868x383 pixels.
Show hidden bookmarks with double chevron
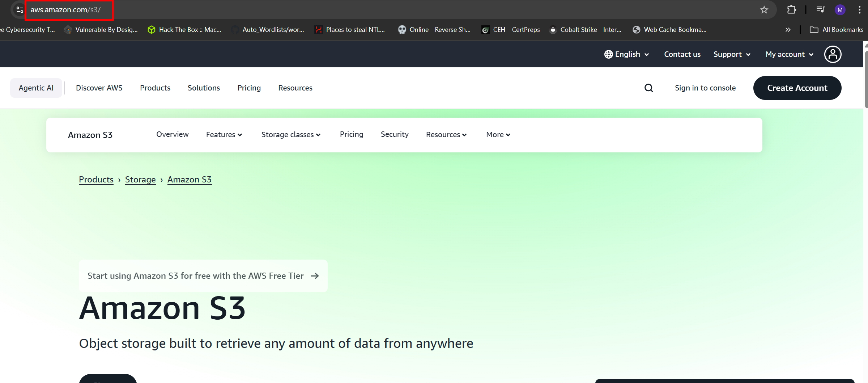(788, 30)
